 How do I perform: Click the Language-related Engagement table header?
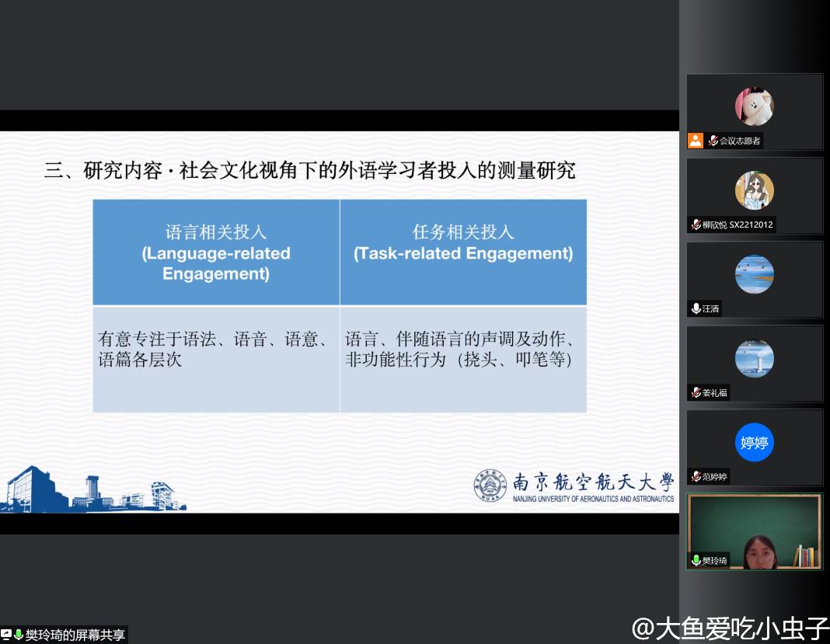click(216, 252)
